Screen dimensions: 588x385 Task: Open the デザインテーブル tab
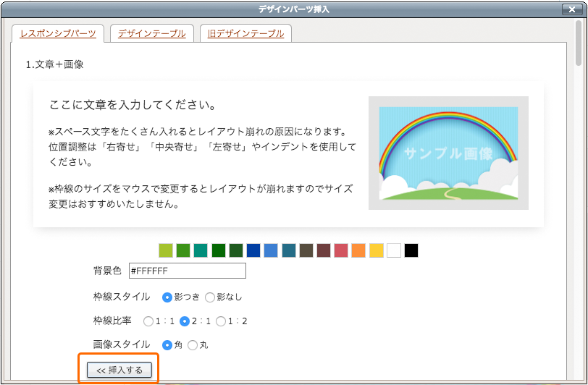(x=151, y=34)
